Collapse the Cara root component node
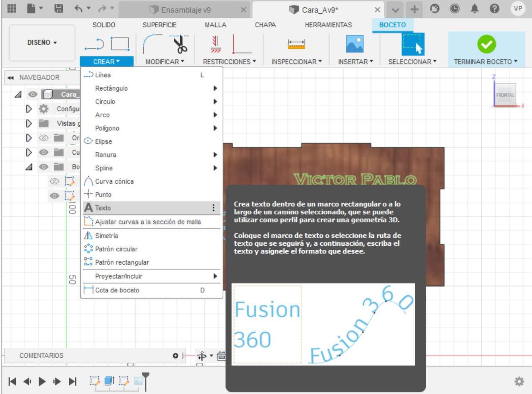Image resolution: width=532 pixels, height=394 pixels. click(x=18, y=94)
